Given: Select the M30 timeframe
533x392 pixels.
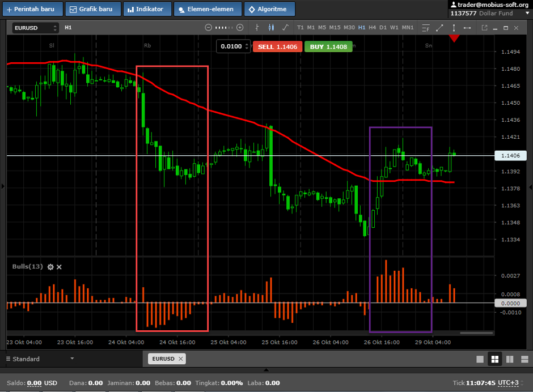Looking at the screenshot, I should (349, 28).
